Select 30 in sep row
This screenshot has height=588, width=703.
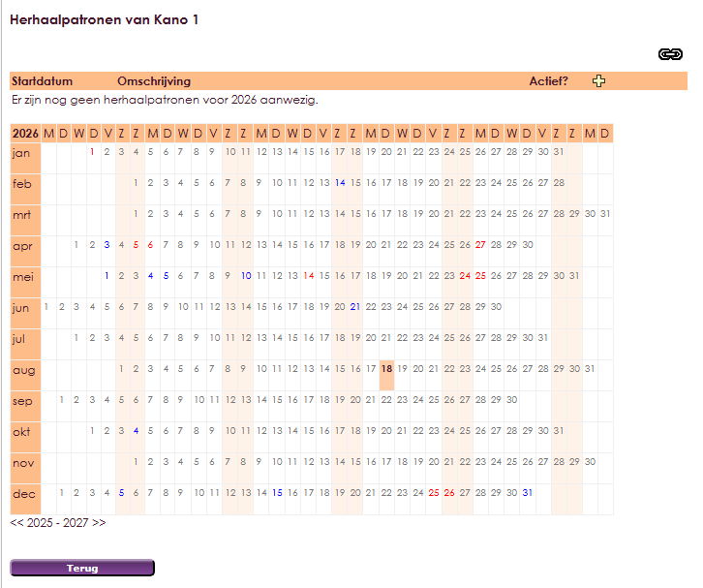click(512, 400)
